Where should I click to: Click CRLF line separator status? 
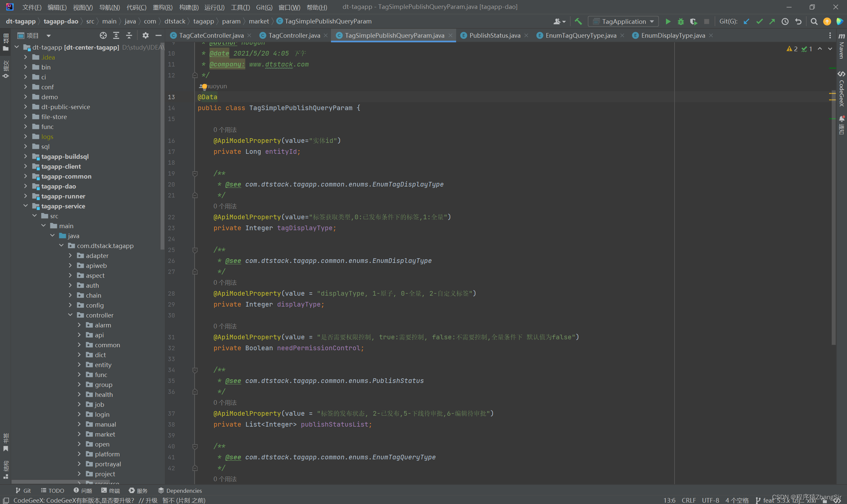(688, 500)
